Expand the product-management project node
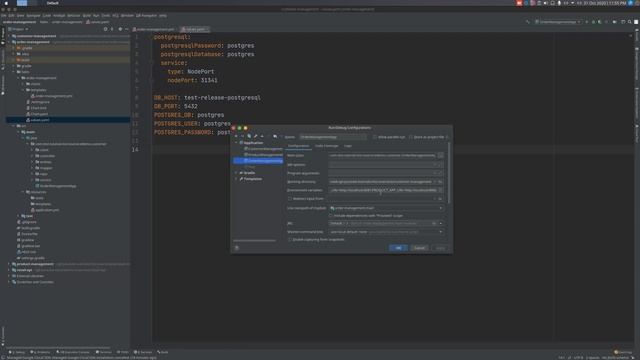Viewport: 640px width, 360px height. click(9, 264)
